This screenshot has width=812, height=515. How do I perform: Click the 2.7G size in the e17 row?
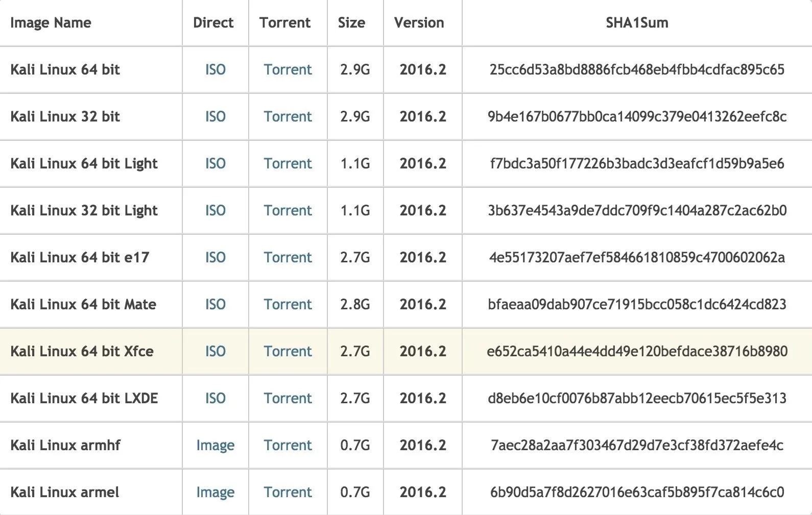click(355, 257)
